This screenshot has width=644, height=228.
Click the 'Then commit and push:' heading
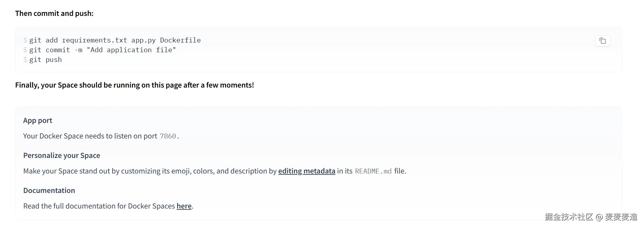[x=54, y=13]
